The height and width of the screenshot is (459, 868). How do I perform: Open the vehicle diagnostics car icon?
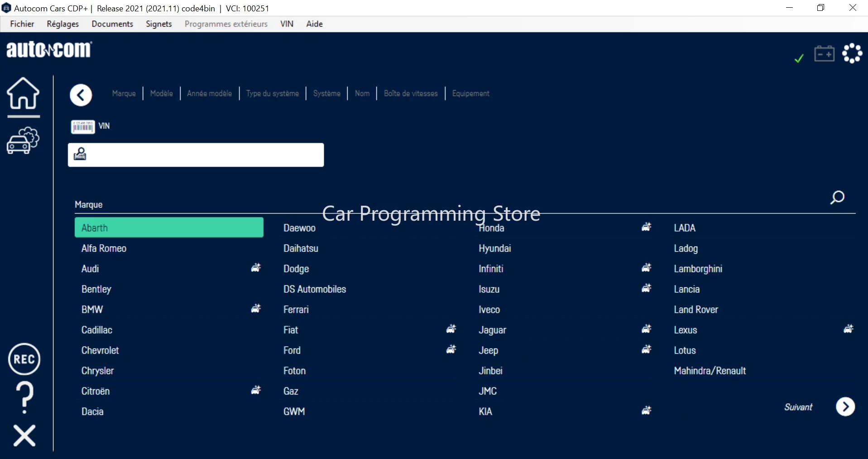tap(23, 140)
